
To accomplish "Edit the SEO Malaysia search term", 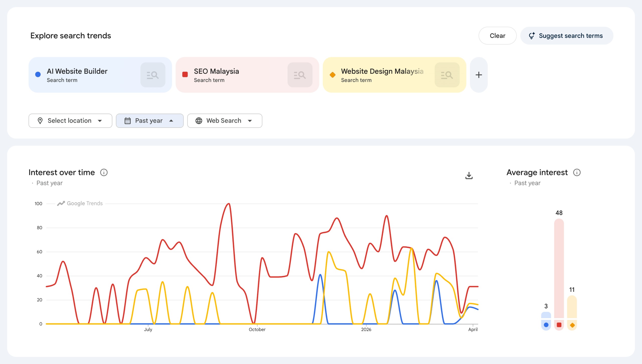I will [216, 71].
